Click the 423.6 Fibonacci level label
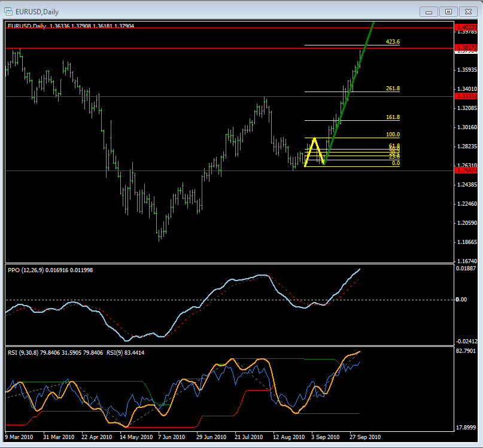 tap(393, 42)
